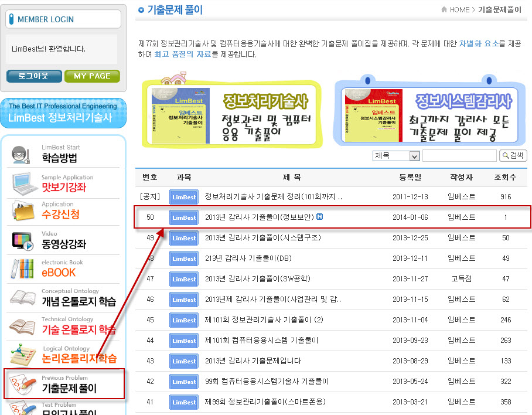Select 기출문제 풀이 menu label
The image size is (532, 415).
point(69,388)
